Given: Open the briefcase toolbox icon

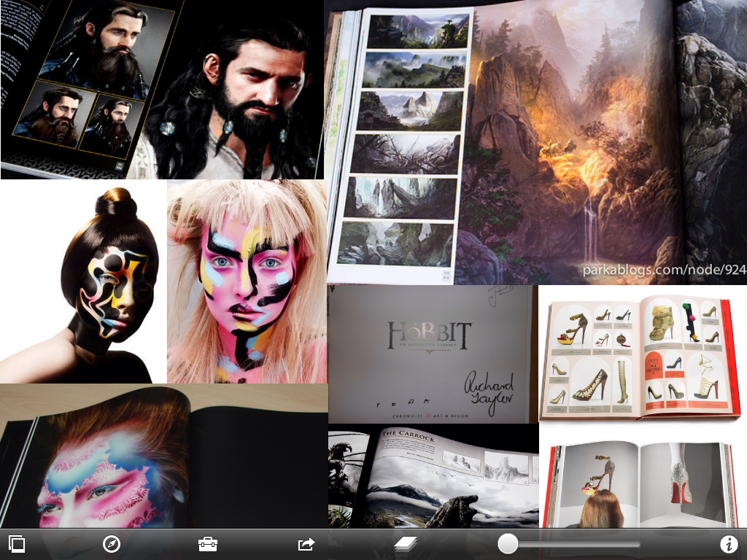Looking at the screenshot, I should click(x=208, y=544).
